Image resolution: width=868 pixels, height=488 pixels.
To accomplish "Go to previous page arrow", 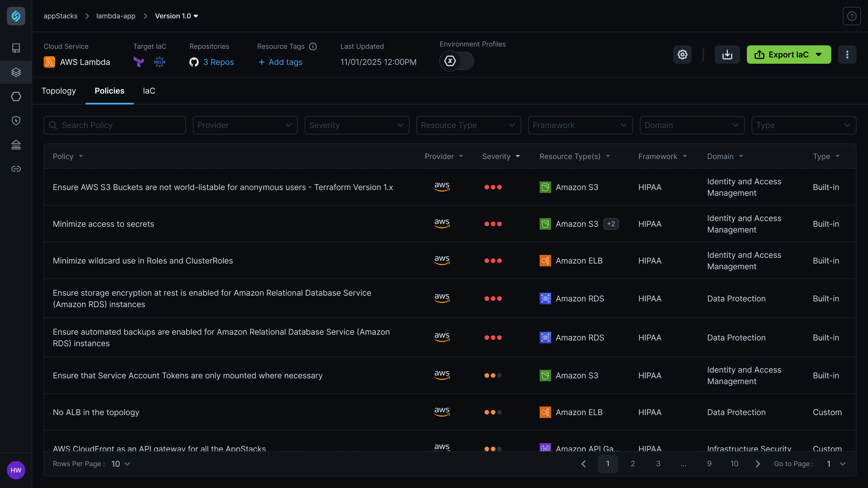I will click(584, 464).
